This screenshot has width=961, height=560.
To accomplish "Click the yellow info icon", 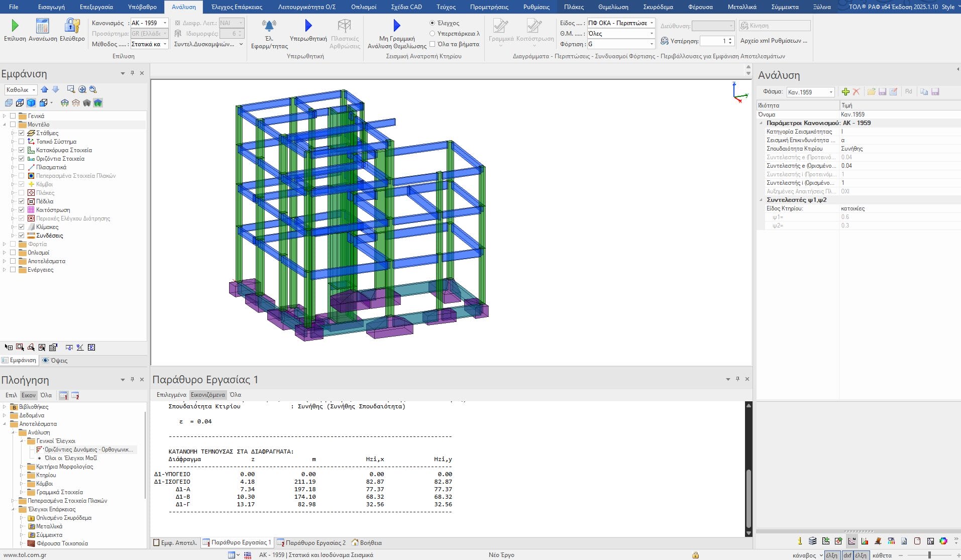I will pyautogui.click(x=800, y=541).
